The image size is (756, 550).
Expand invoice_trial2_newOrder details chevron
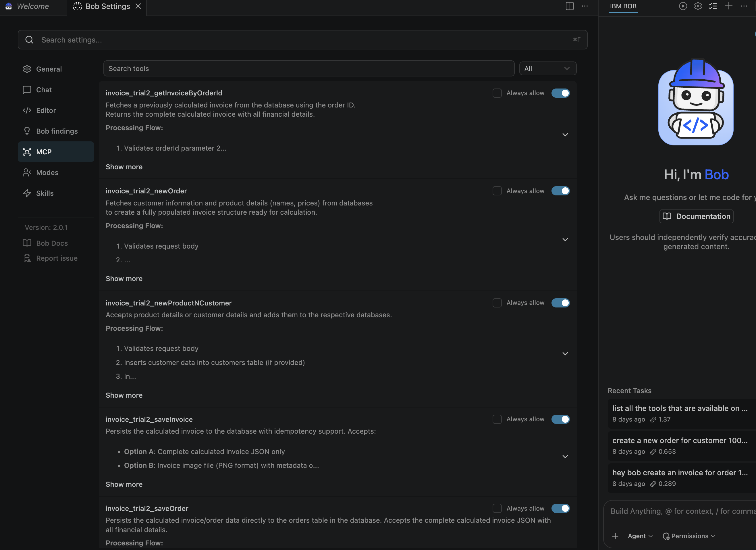coord(565,239)
